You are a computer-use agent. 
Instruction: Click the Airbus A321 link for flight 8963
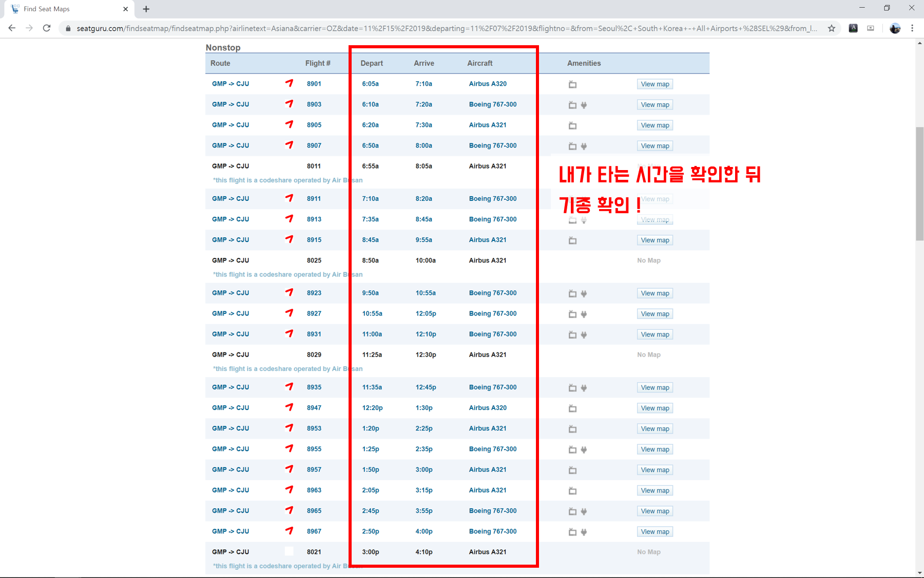tap(488, 490)
